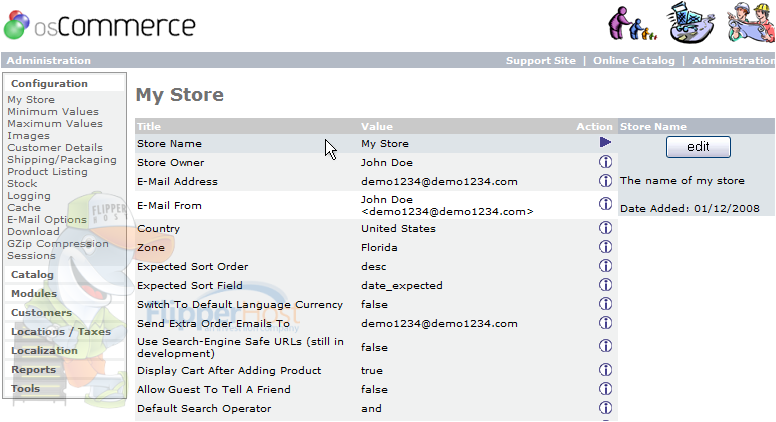This screenshot has width=776, height=422.
Task: Open the construction workers header icon
Action: (751, 22)
